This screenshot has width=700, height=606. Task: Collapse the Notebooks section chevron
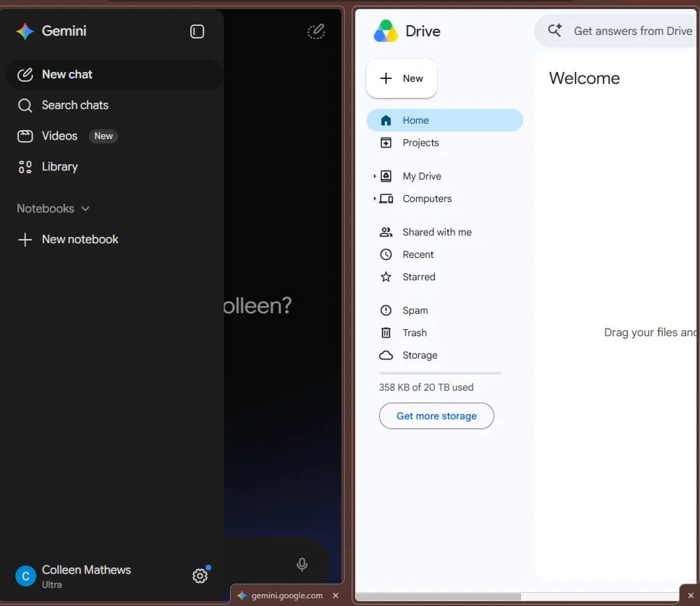(85, 208)
